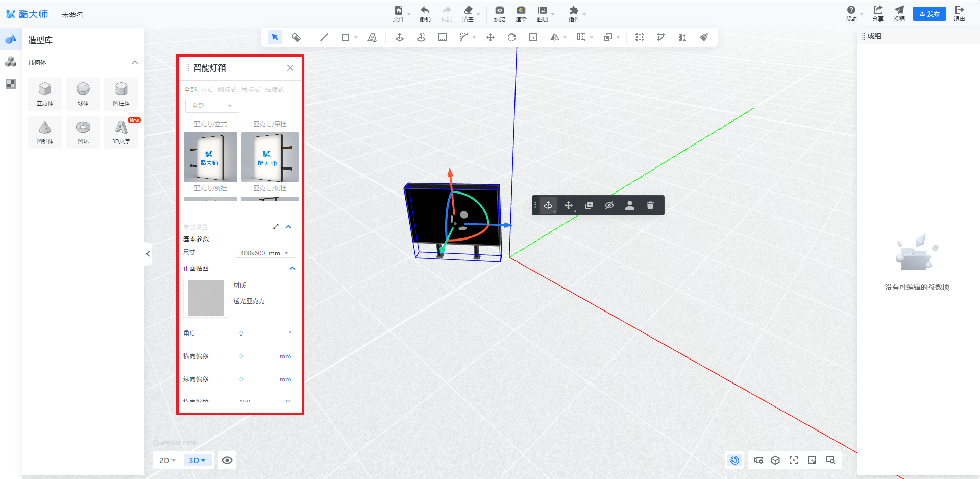The height and width of the screenshot is (479, 980).
Task: Open the preview (预览) camera
Action: pos(500,14)
